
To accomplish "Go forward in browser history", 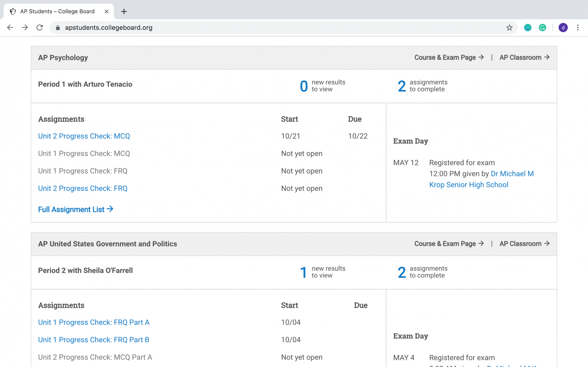I will pos(25,27).
